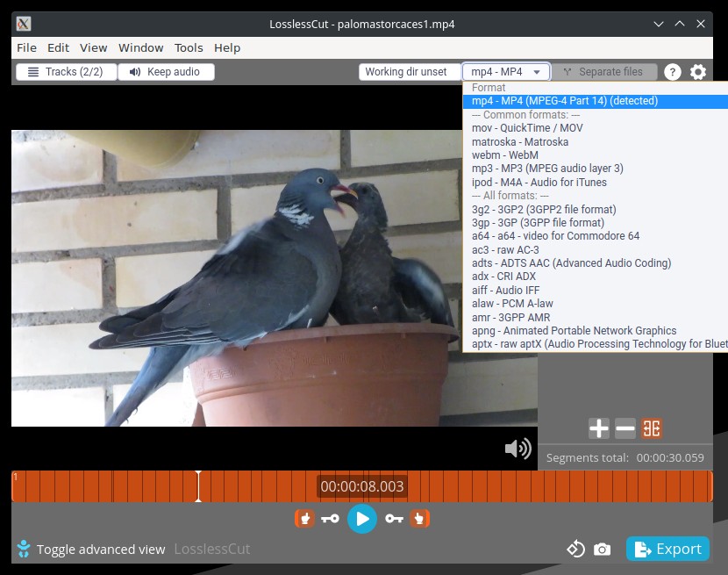Select adx - CRI ADX option
Viewport: 728px width, 575px height.
tap(596, 277)
